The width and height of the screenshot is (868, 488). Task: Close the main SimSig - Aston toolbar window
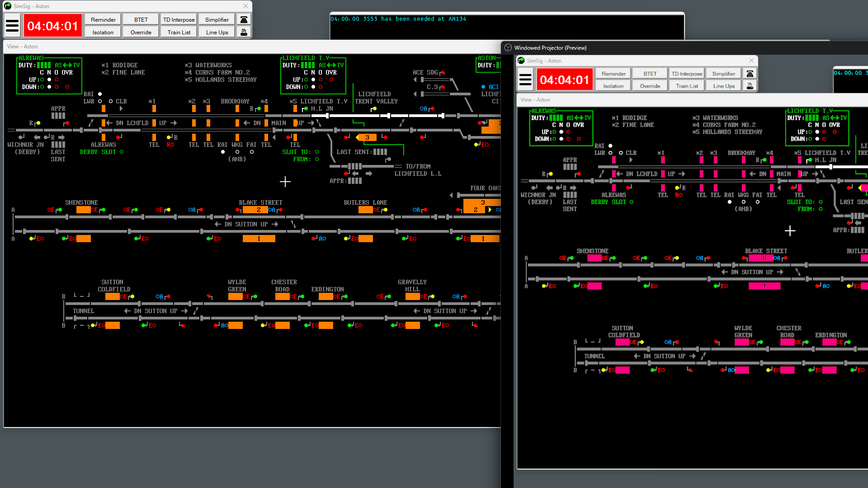(245, 6)
